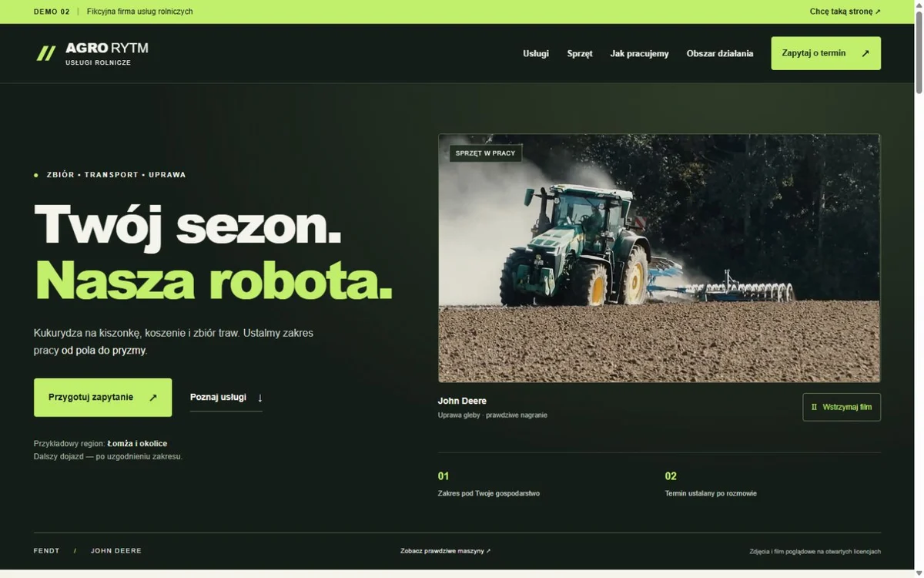Click the 'Uprawa gleby · prawdziwe nagranie' caption

pyautogui.click(x=492, y=415)
